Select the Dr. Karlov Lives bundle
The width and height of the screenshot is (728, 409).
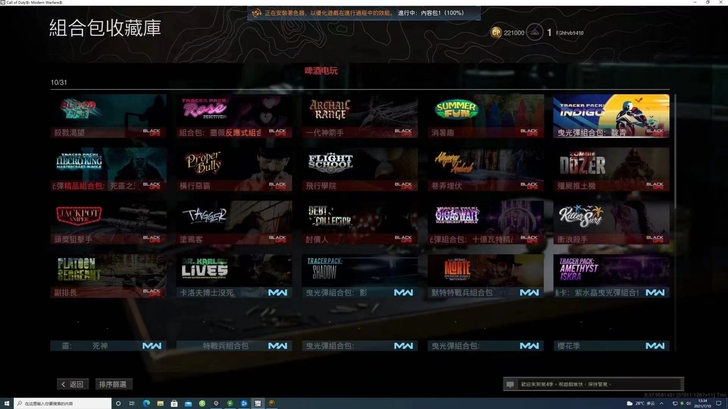[x=234, y=276]
